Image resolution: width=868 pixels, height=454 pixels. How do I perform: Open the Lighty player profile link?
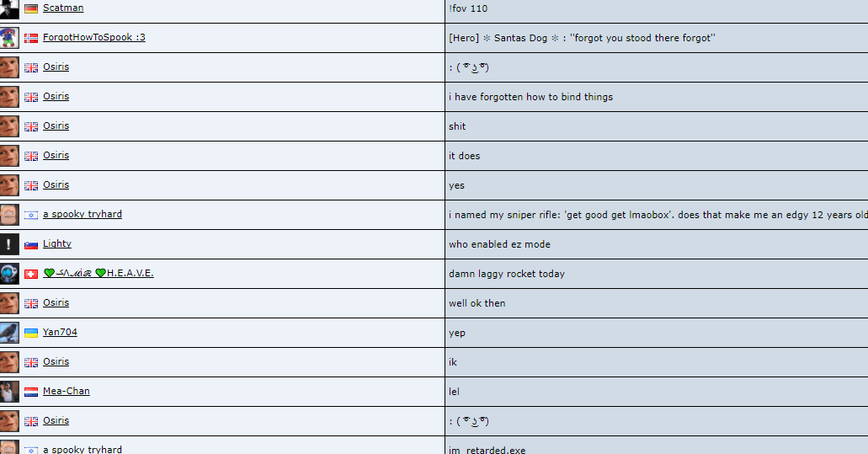click(57, 243)
